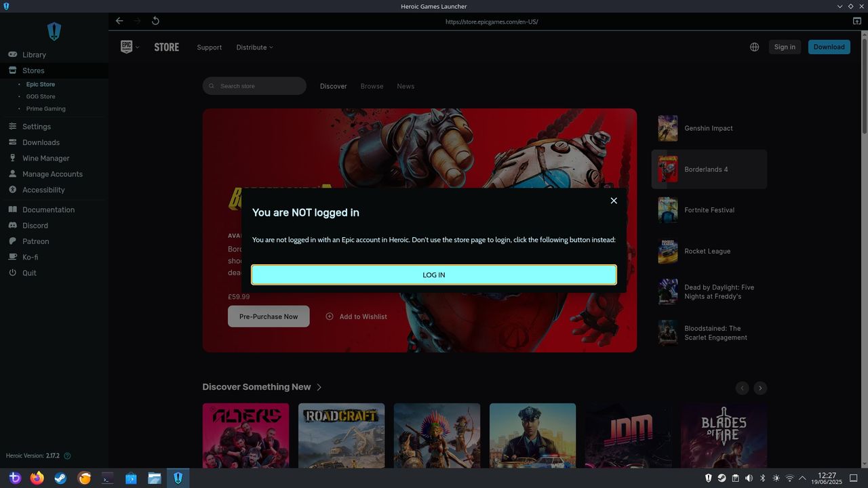Open The Alters game card
Screen dimensions: 868x488
pyautogui.click(x=245, y=436)
